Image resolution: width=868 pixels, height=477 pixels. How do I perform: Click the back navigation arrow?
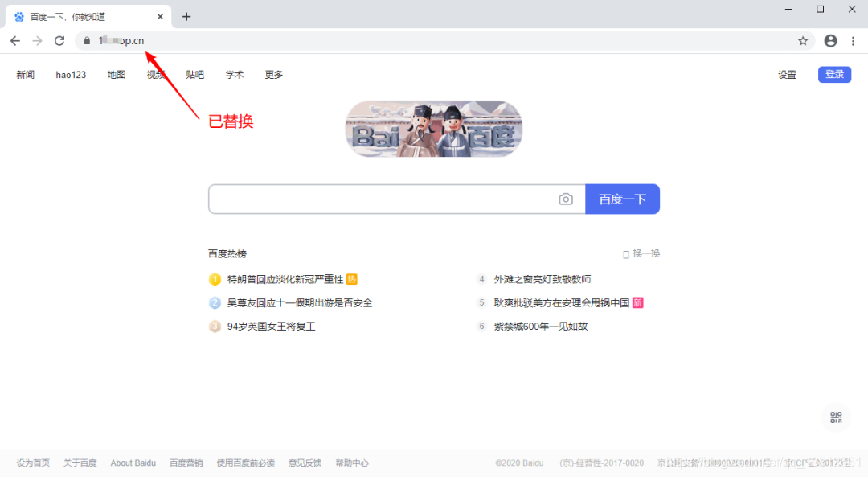(15, 40)
